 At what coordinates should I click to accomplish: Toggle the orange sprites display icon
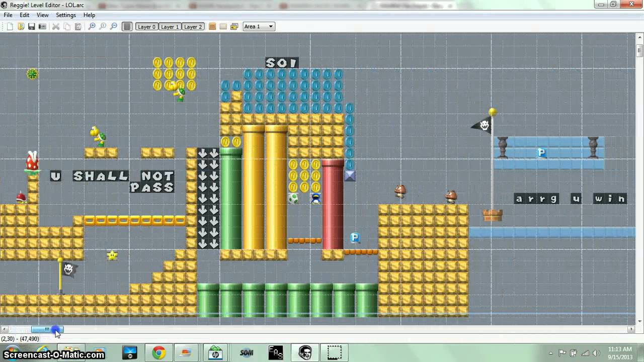(x=212, y=27)
